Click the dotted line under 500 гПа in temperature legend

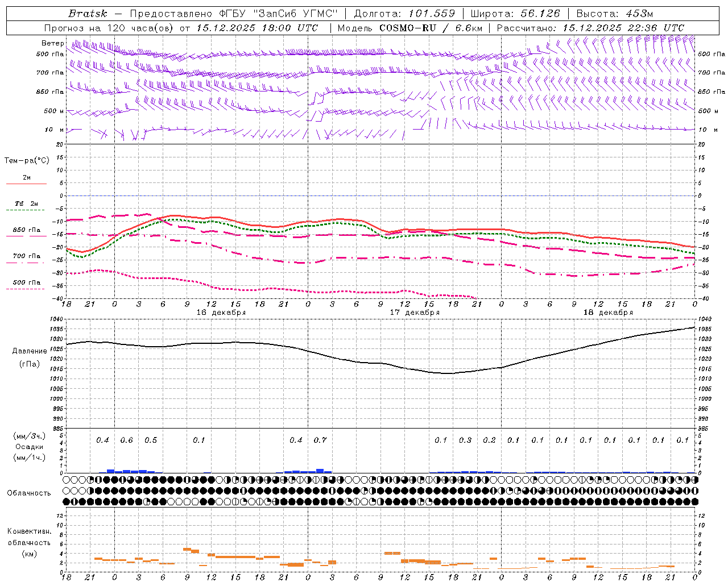[26, 289]
